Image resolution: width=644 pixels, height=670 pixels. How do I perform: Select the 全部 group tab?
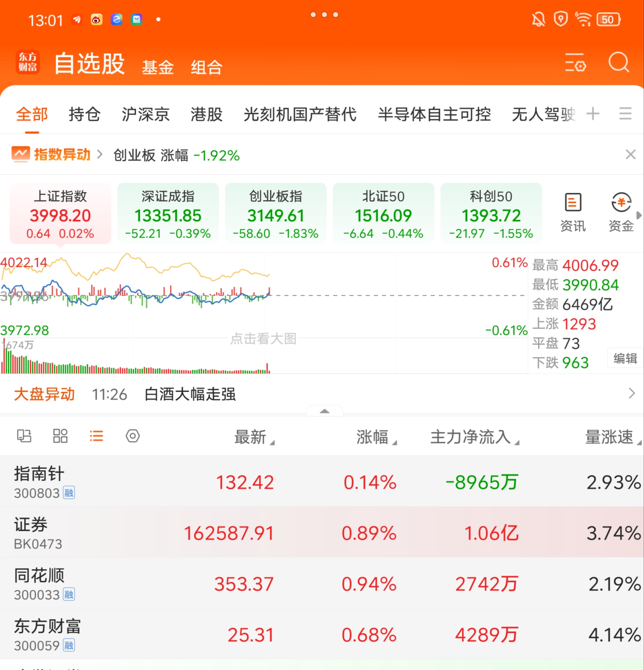[32, 114]
